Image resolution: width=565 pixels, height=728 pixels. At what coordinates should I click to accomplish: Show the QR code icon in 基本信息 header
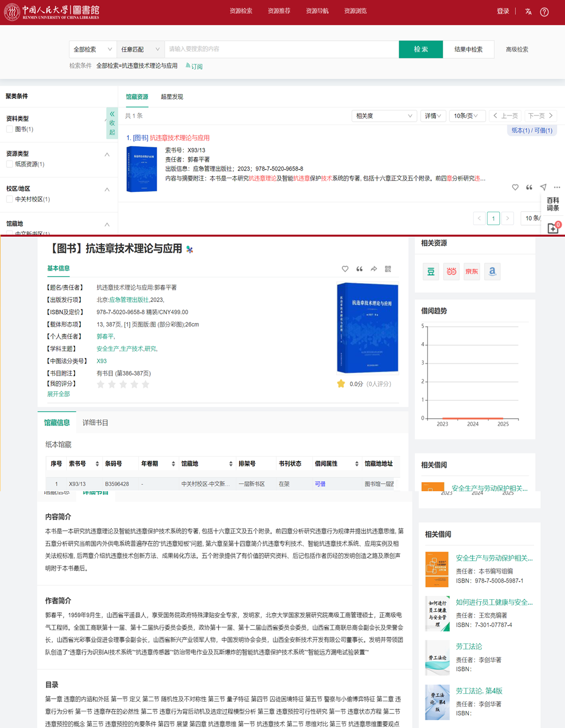[388, 269]
